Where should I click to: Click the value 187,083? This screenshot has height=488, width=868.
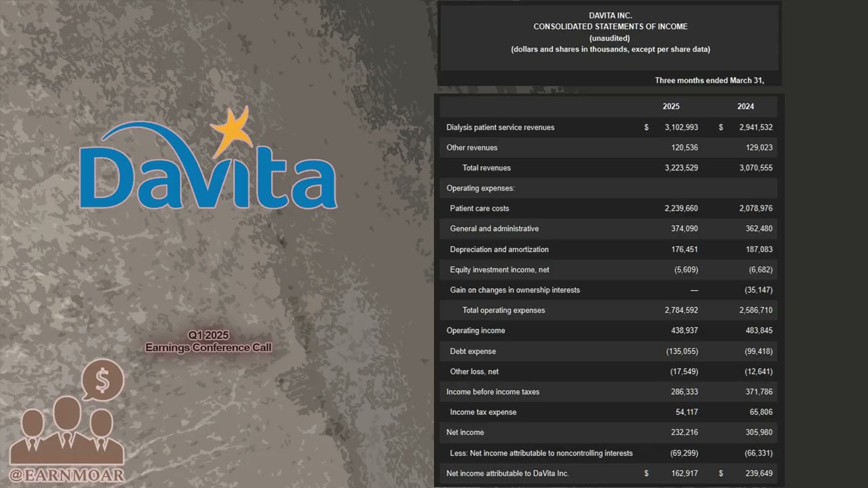pos(759,249)
